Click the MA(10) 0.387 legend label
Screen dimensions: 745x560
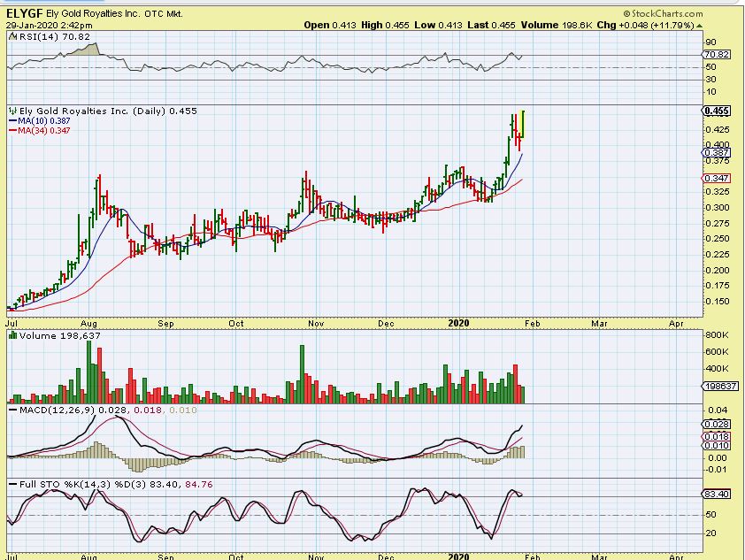(43, 121)
